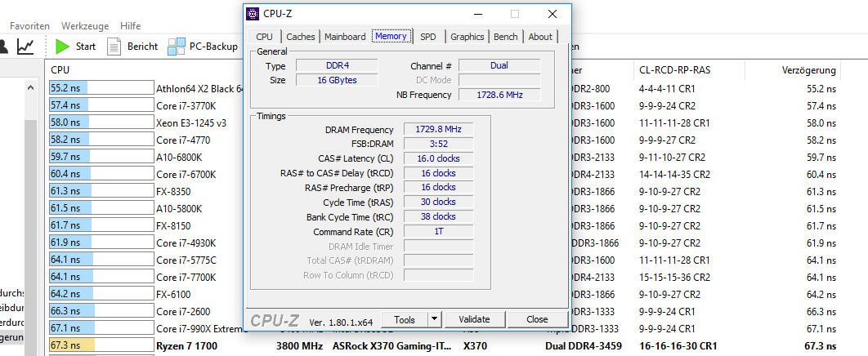The image size is (868, 356).
Task: Open the benchmark graph icon in AIDA64 toolbar
Action: pos(25,47)
